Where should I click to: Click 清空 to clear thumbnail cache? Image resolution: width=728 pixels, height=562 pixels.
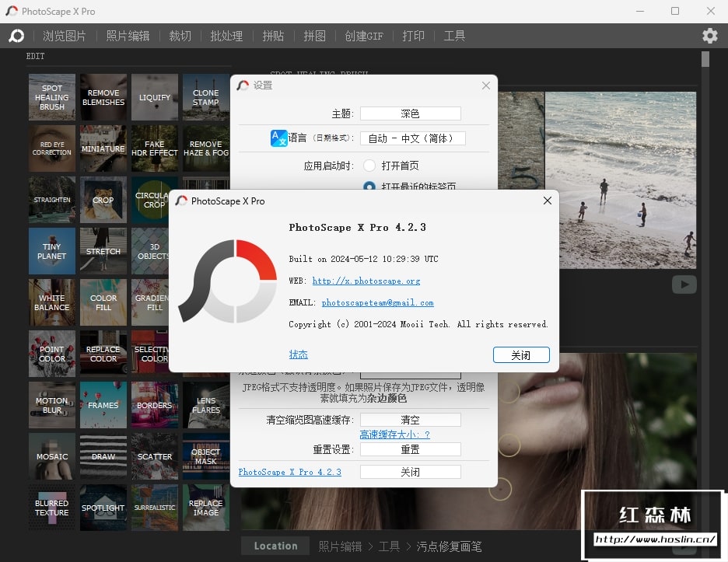[x=411, y=420]
